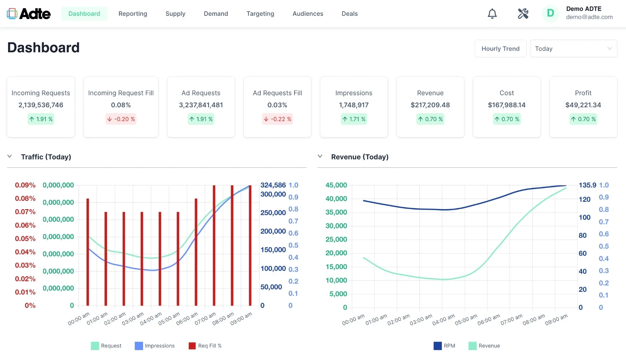The image size is (626, 364).
Task: Open the Audiences tab
Action: tap(308, 14)
